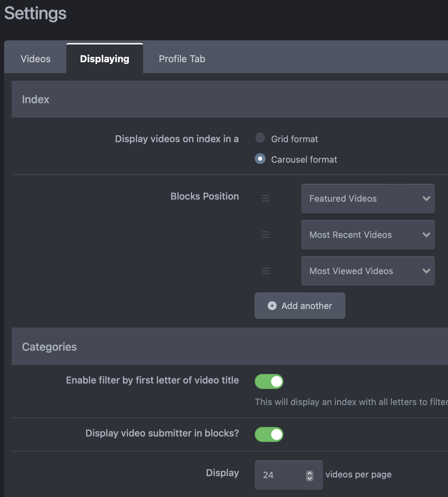The height and width of the screenshot is (497, 448).
Task: Toggle display video submitter in blocks
Action: [x=269, y=434]
